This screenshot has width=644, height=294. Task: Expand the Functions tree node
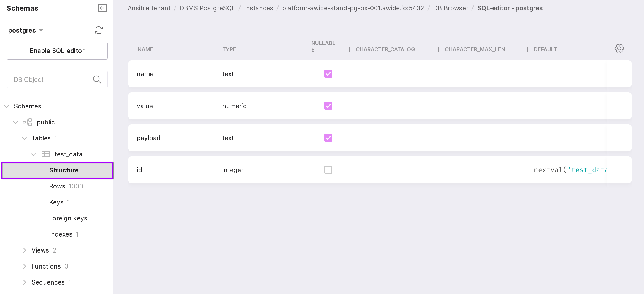pos(24,266)
